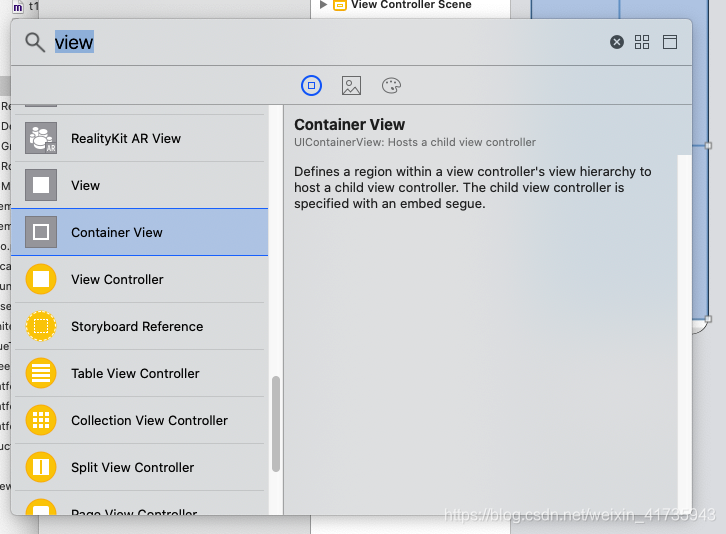This screenshot has width=726, height=534.
Task: Select the View Controller row label
Action: click(117, 279)
